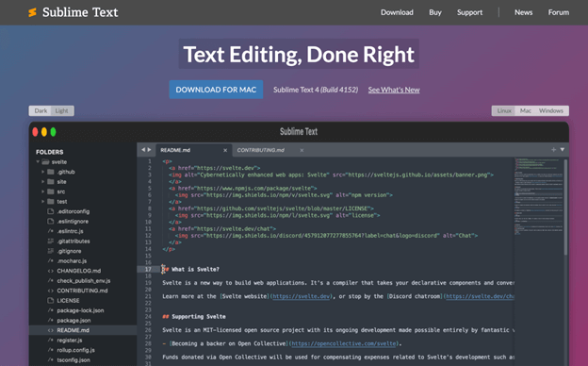Click the CHANGELOG.md markup icon

pyautogui.click(x=51, y=271)
